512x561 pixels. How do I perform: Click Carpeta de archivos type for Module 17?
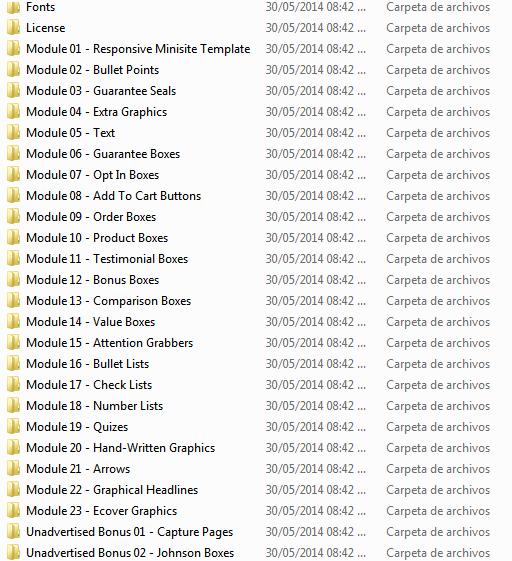pyautogui.click(x=438, y=385)
